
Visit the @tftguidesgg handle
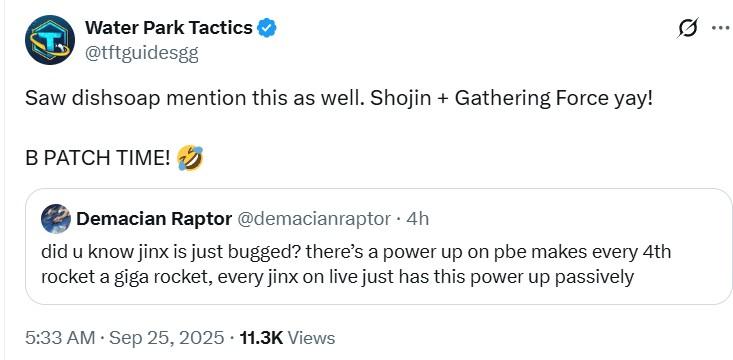click(142, 55)
